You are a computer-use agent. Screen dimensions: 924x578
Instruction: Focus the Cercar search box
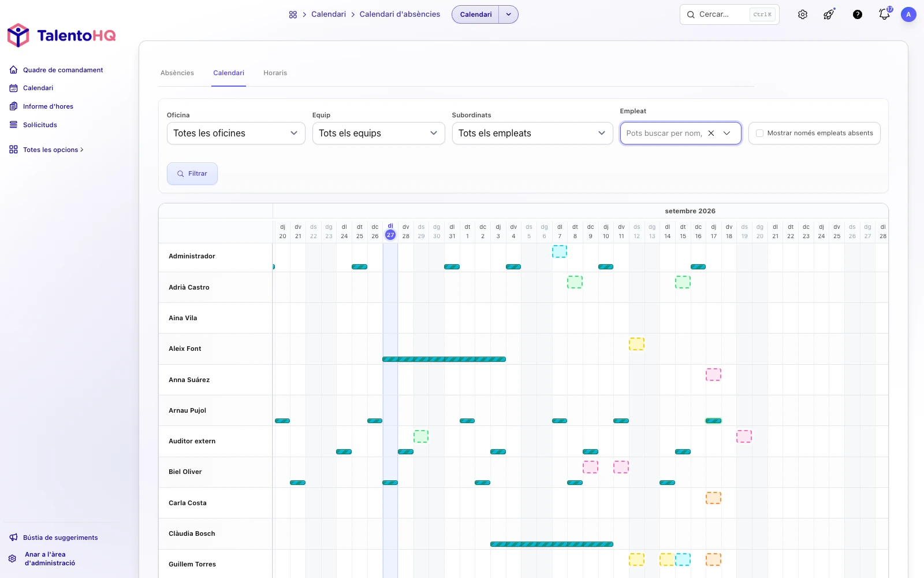[729, 14]
